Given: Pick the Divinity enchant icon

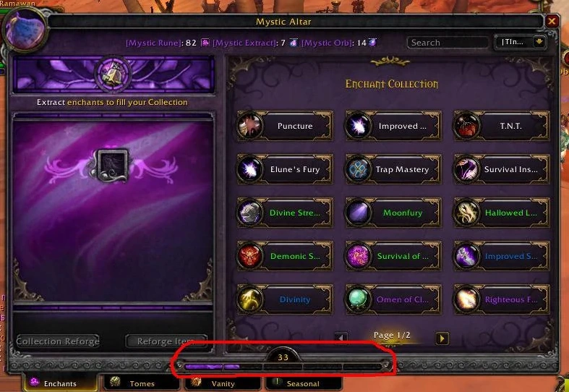Looking at the screenshot, I should coord(249,299).
